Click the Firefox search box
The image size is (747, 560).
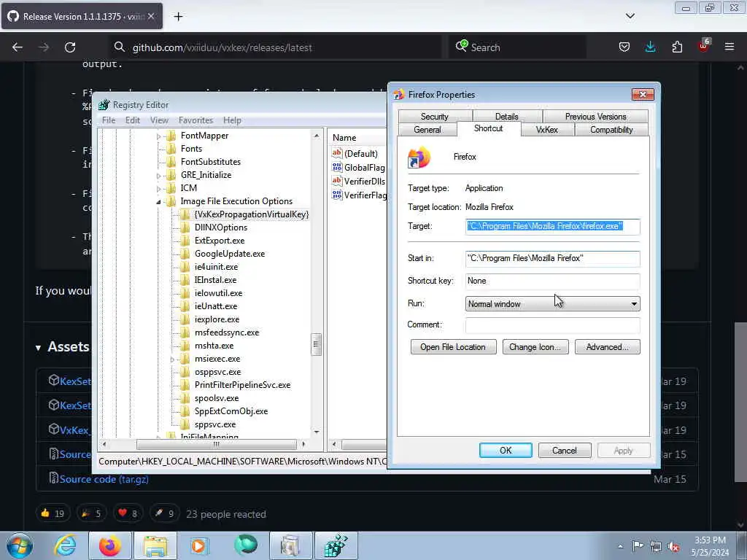pos(517,47)
